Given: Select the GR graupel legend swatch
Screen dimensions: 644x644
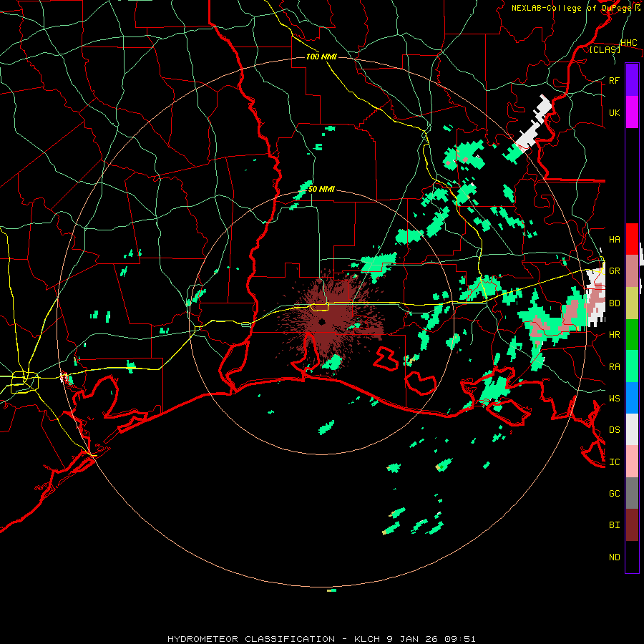Looking at the screenshot, I should tap(632, 270).
